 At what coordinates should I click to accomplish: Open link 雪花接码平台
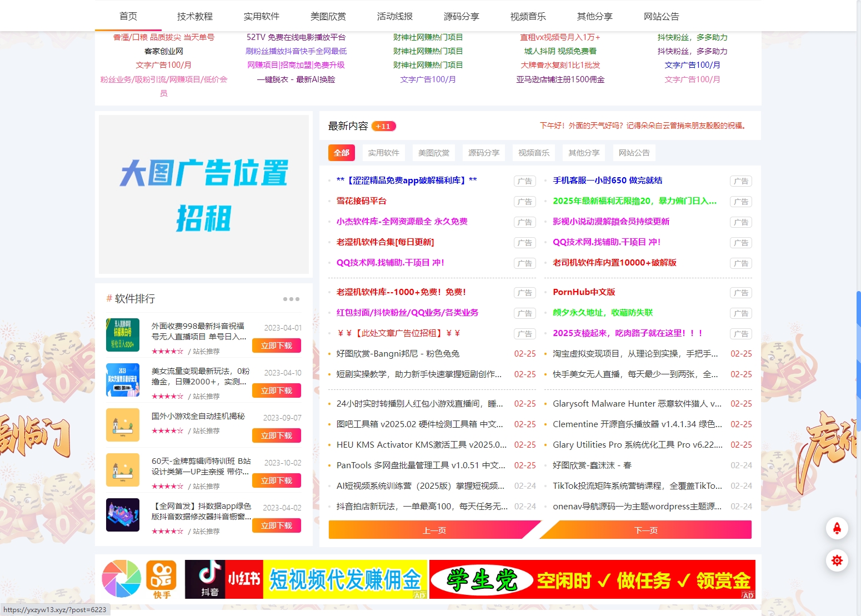(x=361, y=201)
